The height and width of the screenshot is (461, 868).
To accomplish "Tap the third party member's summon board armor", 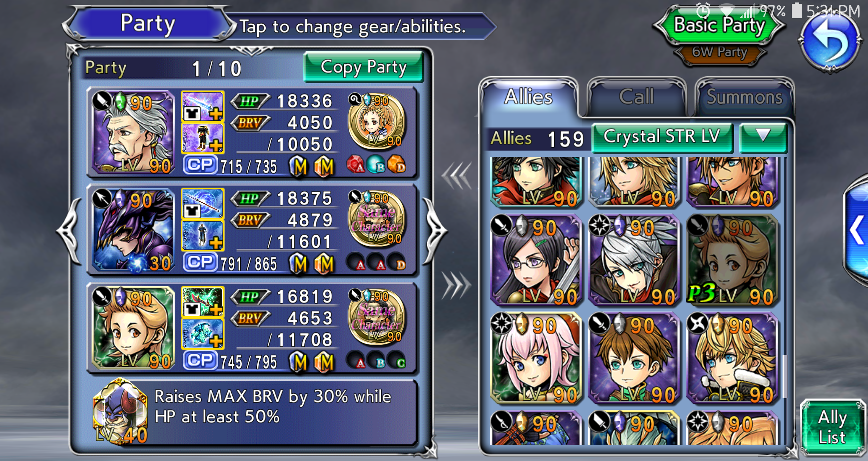I will [203, 334].
